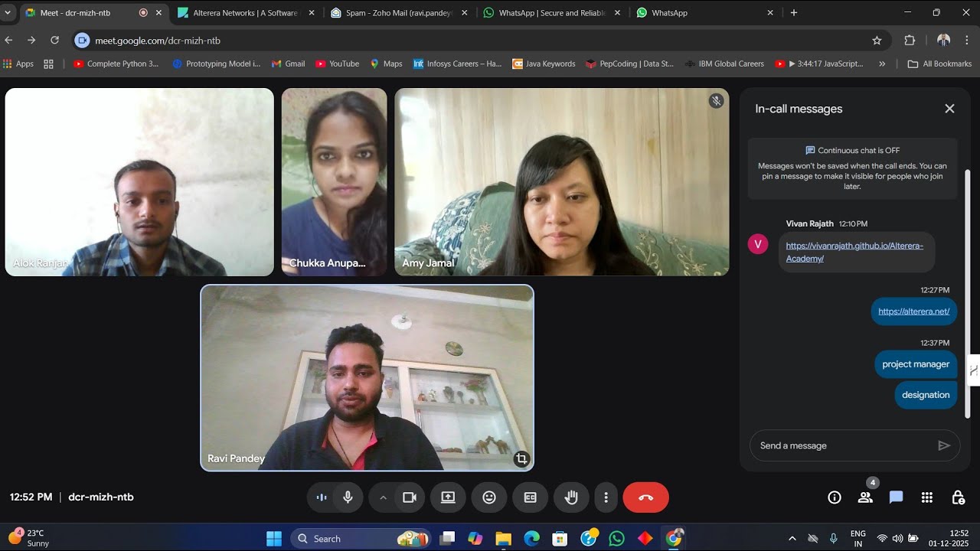Toggle the chat panel icon

[x=896, y=497]
